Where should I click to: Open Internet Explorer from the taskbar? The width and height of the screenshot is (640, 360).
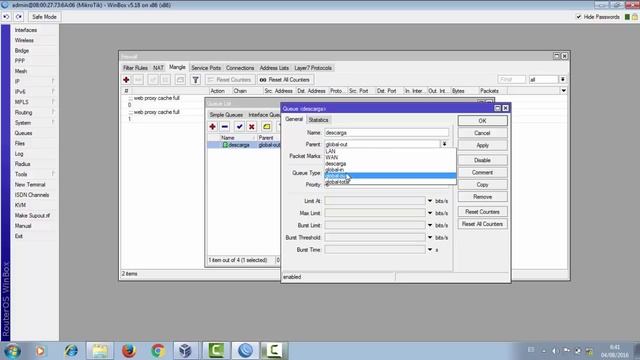coord(71,350)
